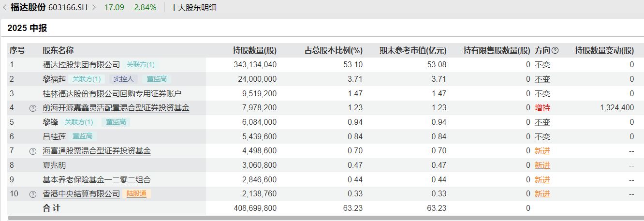Select the 十大股东明细 tab title
The height and width of the screenshot is (221, 644).
point(193,7)
